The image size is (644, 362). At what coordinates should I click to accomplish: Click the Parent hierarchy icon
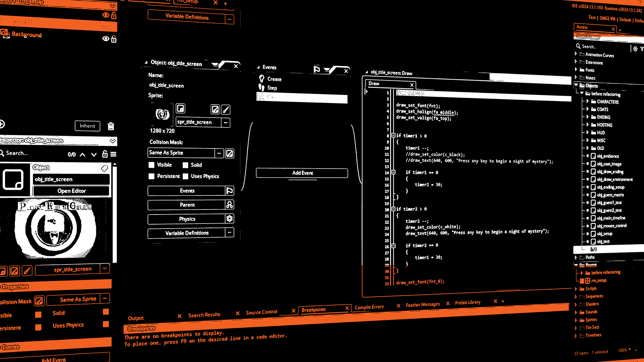229,205
